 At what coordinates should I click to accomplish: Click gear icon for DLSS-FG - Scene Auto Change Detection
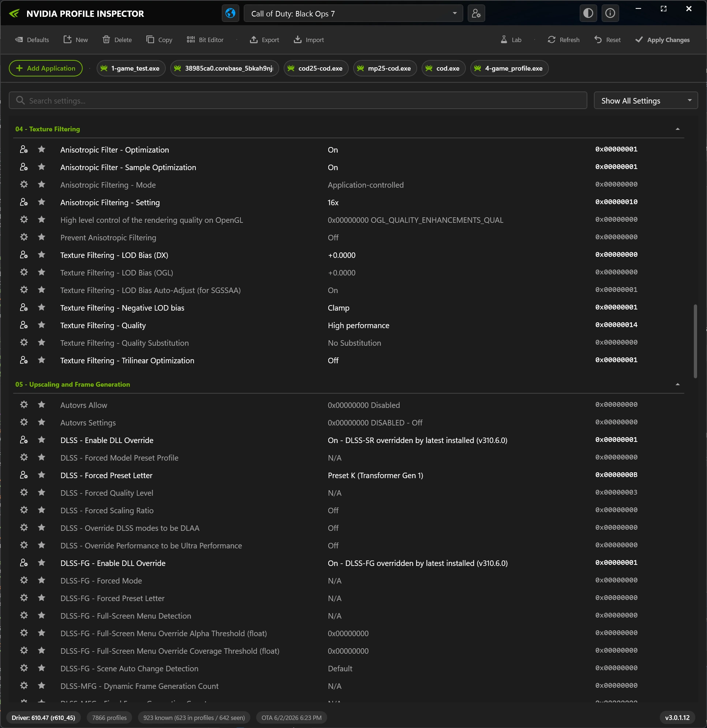[24, 668]
